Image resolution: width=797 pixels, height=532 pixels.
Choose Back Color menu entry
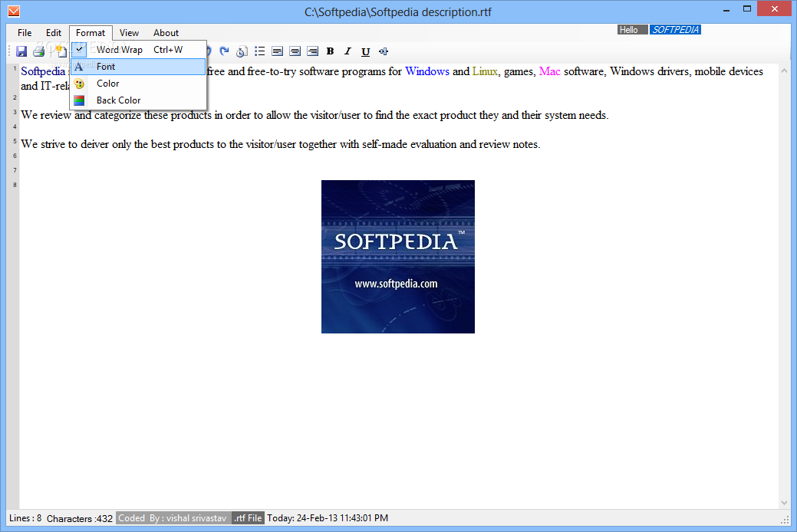[x=138, y=100]
